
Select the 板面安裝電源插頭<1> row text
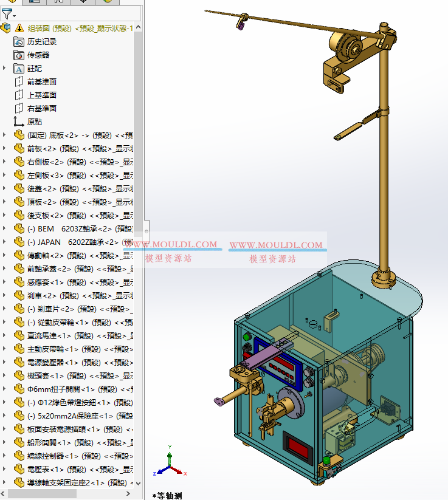tap(80, 429)
